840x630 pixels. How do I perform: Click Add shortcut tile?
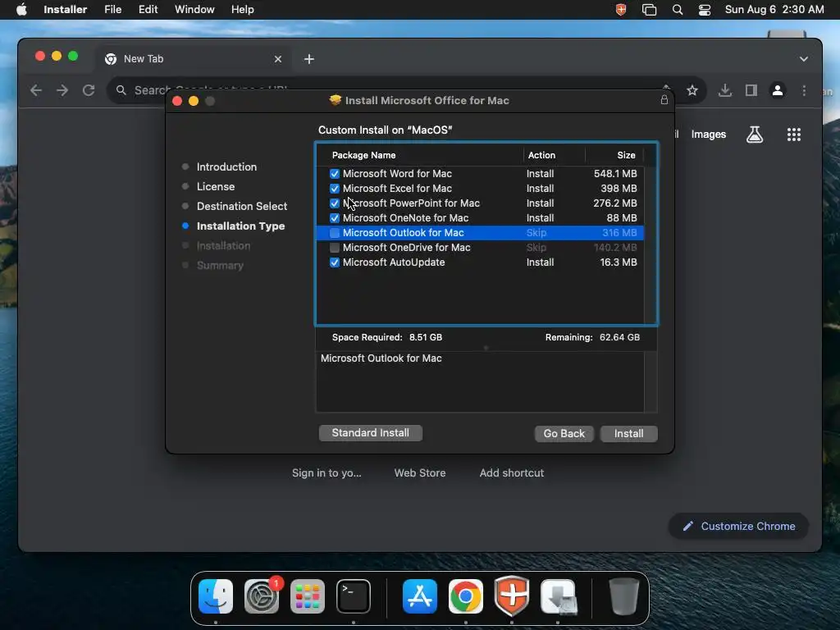512,473
